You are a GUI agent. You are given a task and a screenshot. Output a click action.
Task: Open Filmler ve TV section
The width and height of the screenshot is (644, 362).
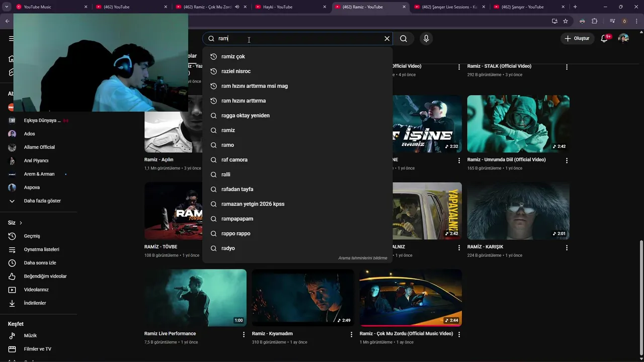[39, 349]
